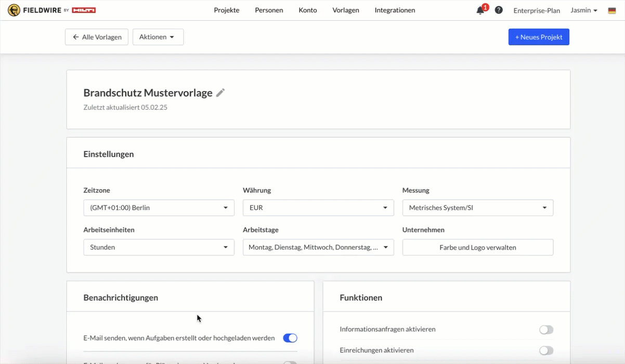Toggle email on task creation switch

290,338
